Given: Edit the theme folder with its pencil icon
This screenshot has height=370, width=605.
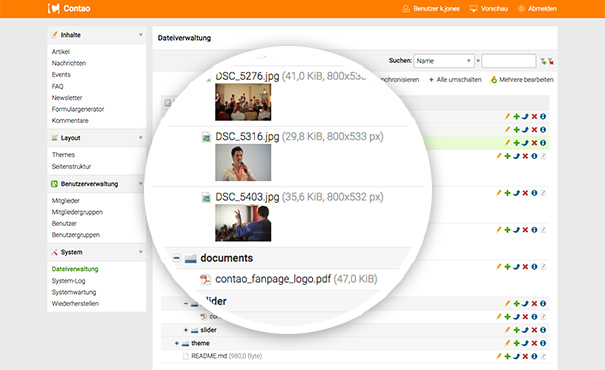Looking at the screenshot, I should point(507,343).
